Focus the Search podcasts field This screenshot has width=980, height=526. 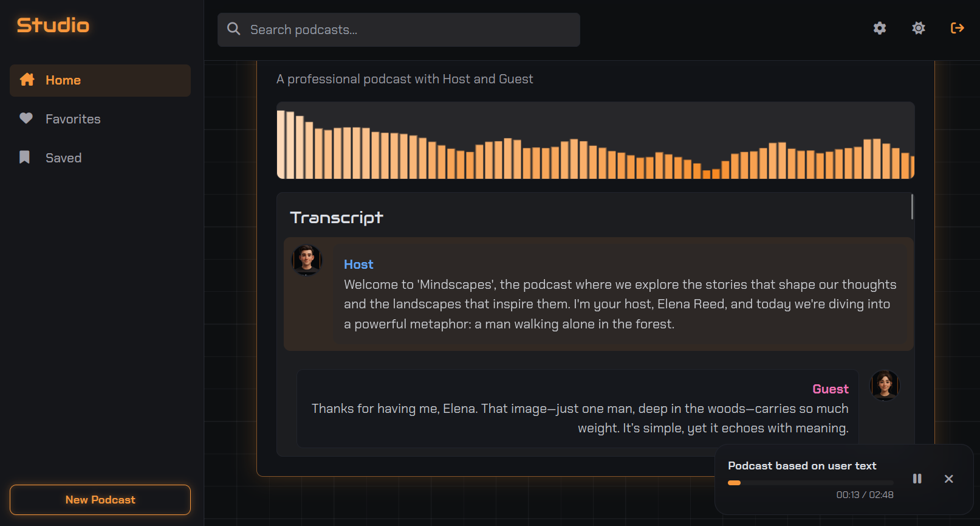407,30
